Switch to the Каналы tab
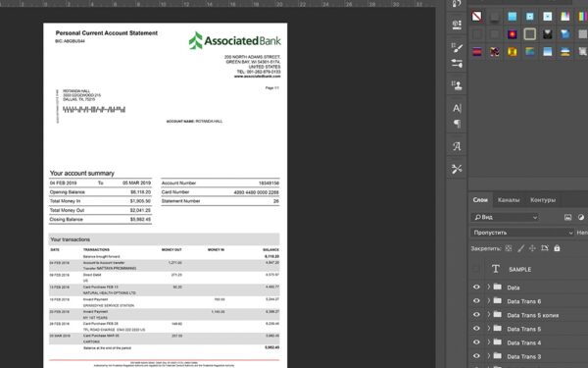This screenshot has height=368, width=588. tap(509, 200)
